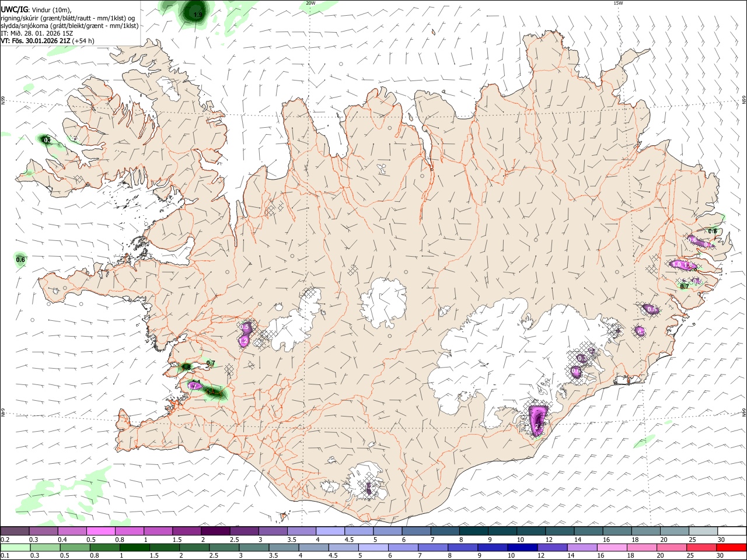The width and height of the screenshot is (747, 560).
Task: Click the white swatch at the end of top scale
Action: (x=732, y=531)
